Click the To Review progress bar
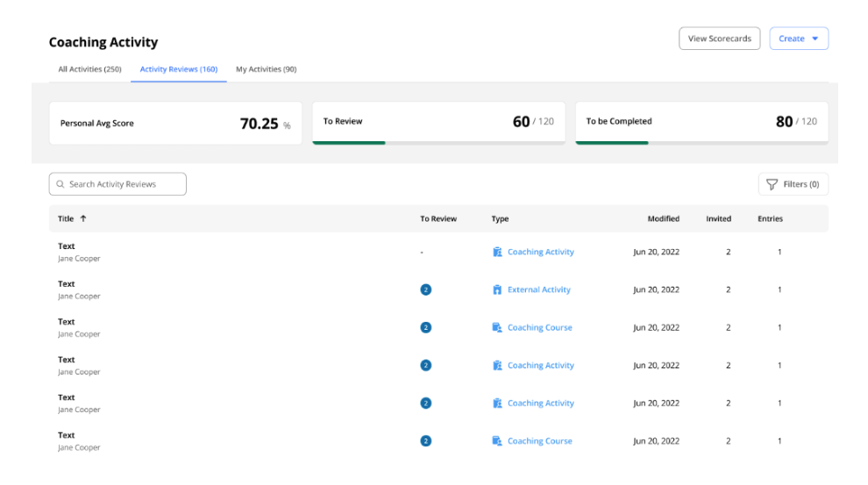Image resolution: width=868 pixels, height=485 pixels. [439, 143]
